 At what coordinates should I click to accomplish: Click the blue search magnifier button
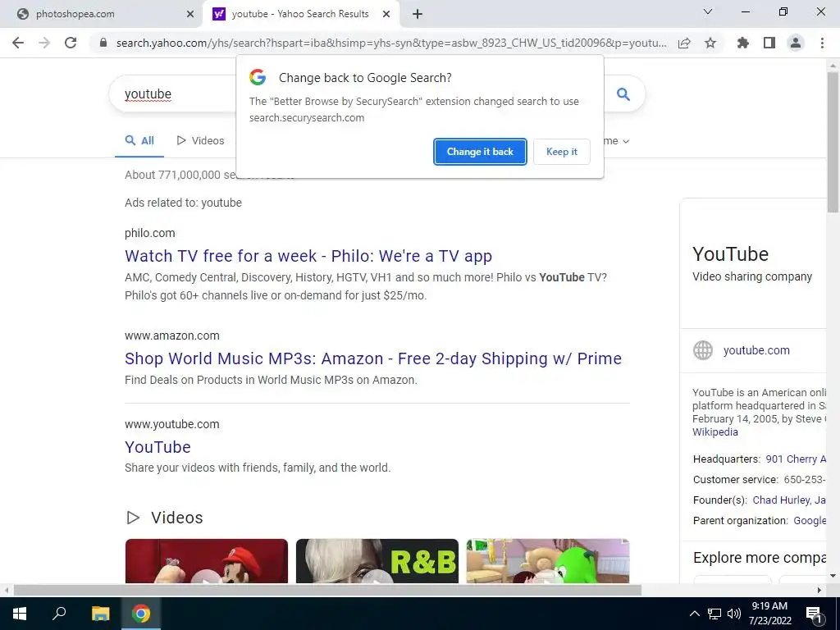point(623,94)
